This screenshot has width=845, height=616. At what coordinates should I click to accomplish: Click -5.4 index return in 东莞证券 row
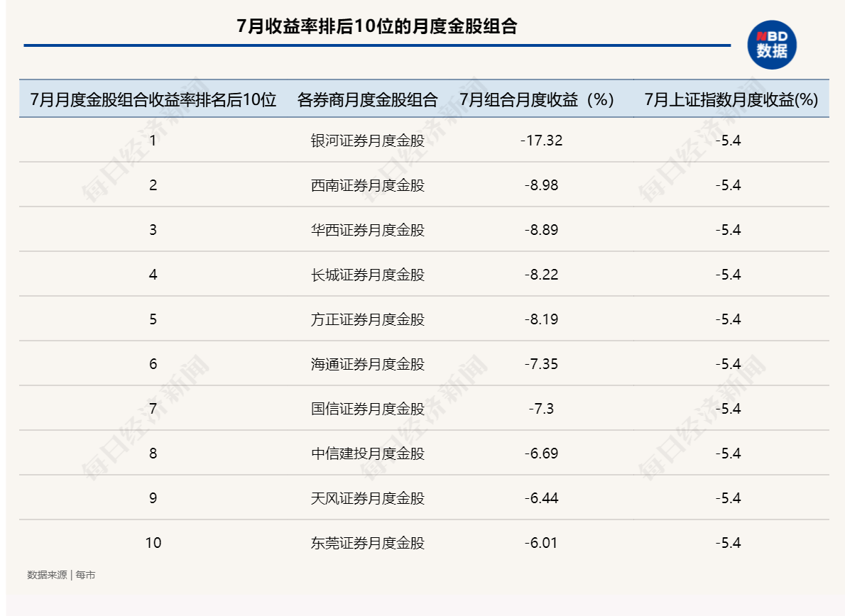728,543
